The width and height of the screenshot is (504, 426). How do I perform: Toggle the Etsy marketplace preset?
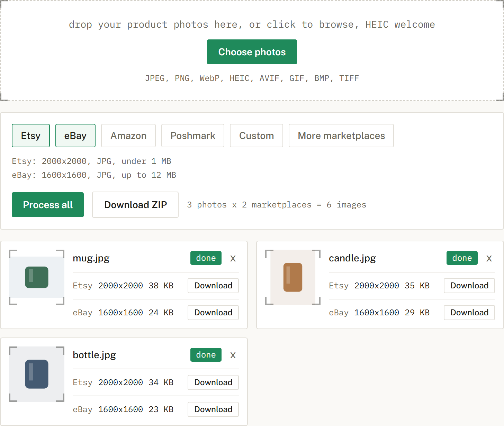click(x=31, y=136)
